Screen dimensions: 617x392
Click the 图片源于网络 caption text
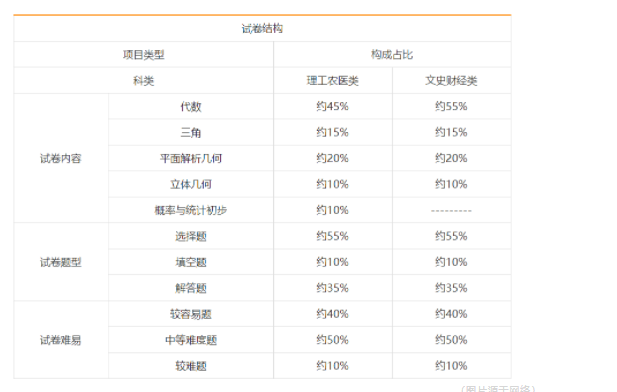click(x=498, y=388)
